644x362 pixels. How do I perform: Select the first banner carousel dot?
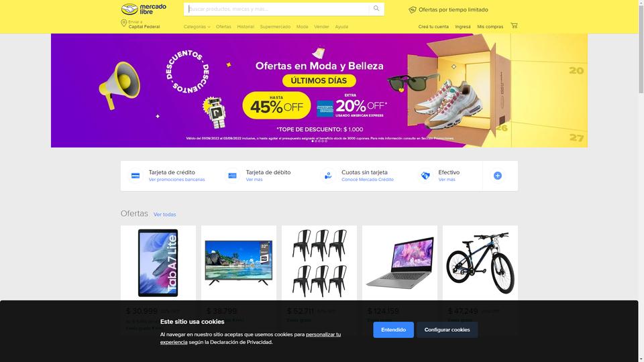click(313, 141)
